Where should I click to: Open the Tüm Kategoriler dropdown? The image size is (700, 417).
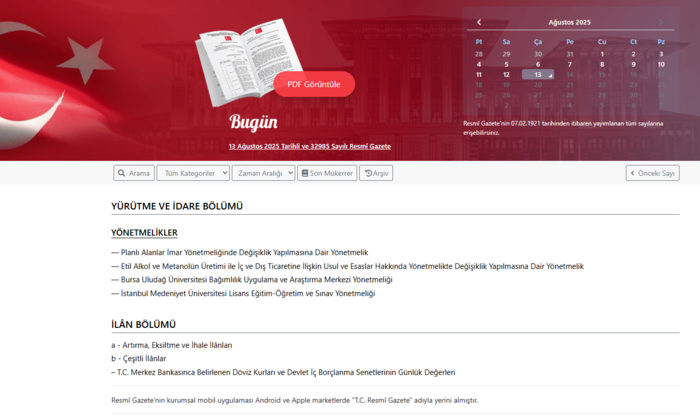[193, 173]
